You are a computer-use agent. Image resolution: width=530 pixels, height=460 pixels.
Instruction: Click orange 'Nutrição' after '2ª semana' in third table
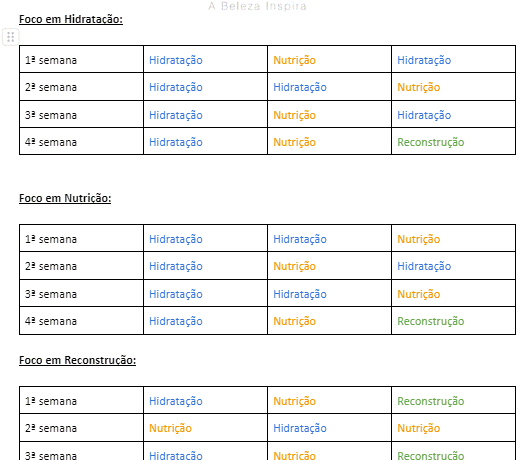[170, 429]
